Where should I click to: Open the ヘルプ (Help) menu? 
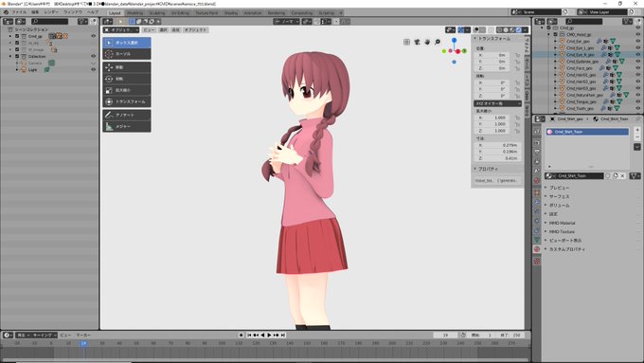(x=93, y=12)
